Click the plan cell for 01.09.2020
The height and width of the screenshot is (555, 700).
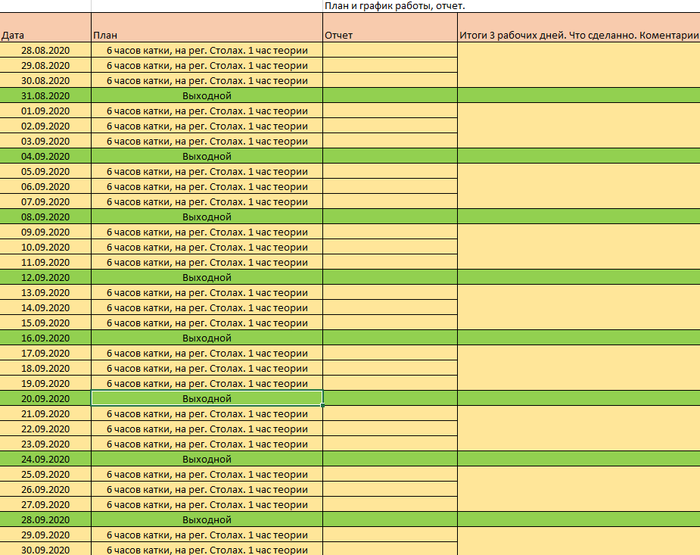[x=207, y=111]
